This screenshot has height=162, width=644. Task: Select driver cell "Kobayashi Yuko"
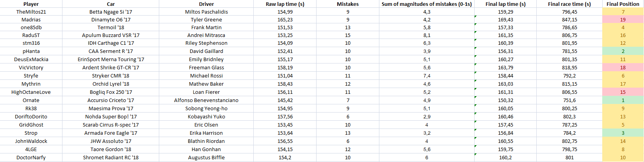click(206, 116)
